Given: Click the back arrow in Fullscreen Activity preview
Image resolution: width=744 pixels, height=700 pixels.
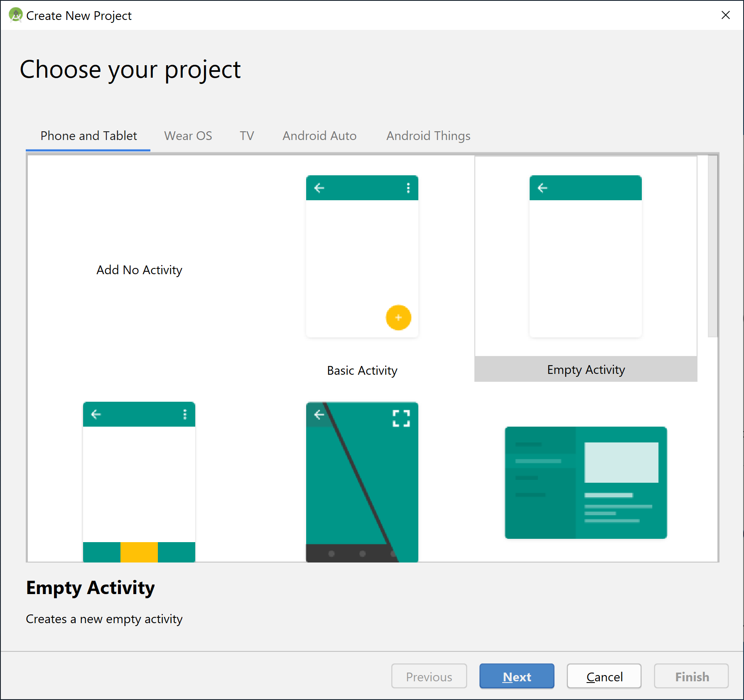Looking at the screenshot, I should [x=319, y=414].
